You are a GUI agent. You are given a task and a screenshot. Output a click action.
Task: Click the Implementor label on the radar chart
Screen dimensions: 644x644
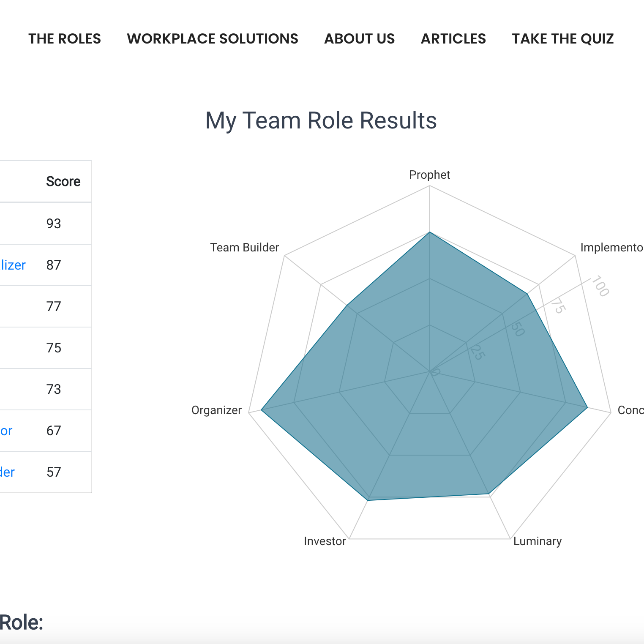click(611, 248)
